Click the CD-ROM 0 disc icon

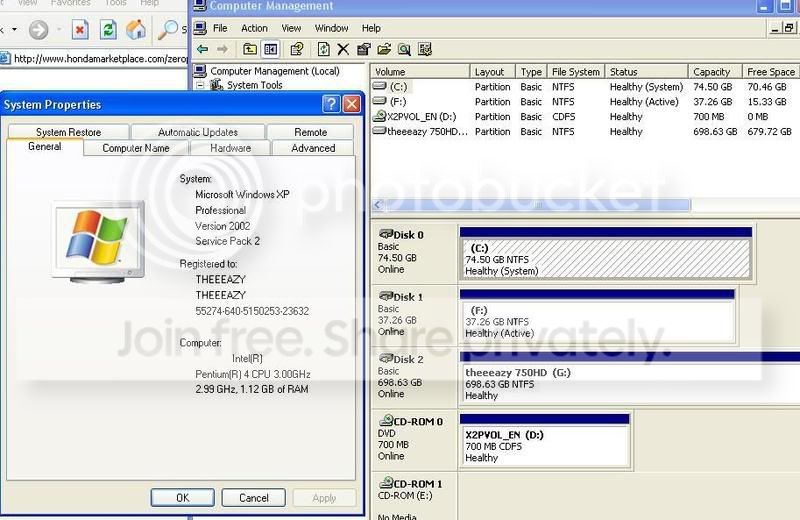point(386,421)
